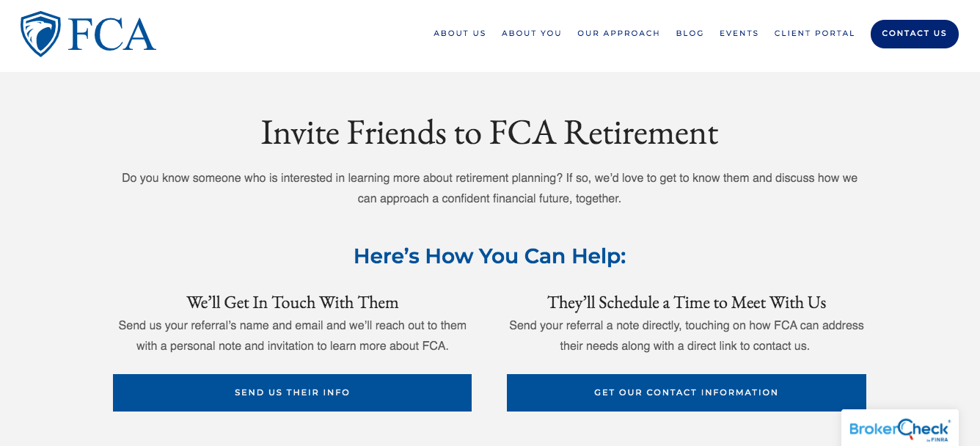The height and width of the screenshot is (446, 980).
Task: Open the Client Portal link
Action: (x=814, y=33)
